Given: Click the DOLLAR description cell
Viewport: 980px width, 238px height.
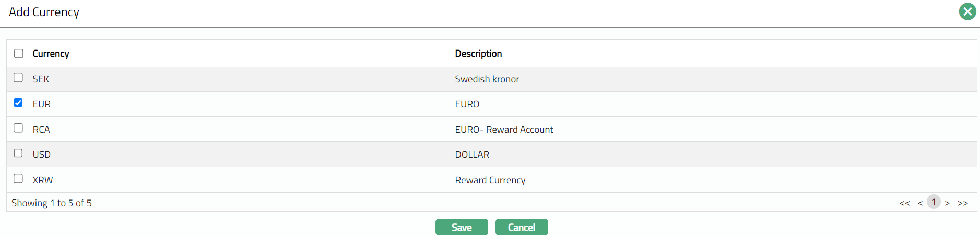Looking at the screenshot, I should coord(472,155).
